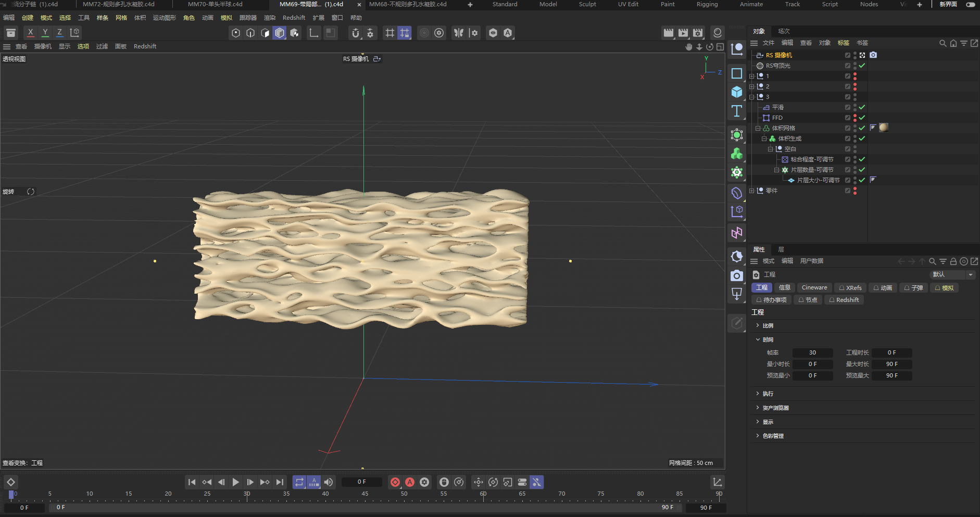Toggle visibility dots for 零件

point(855,191)
